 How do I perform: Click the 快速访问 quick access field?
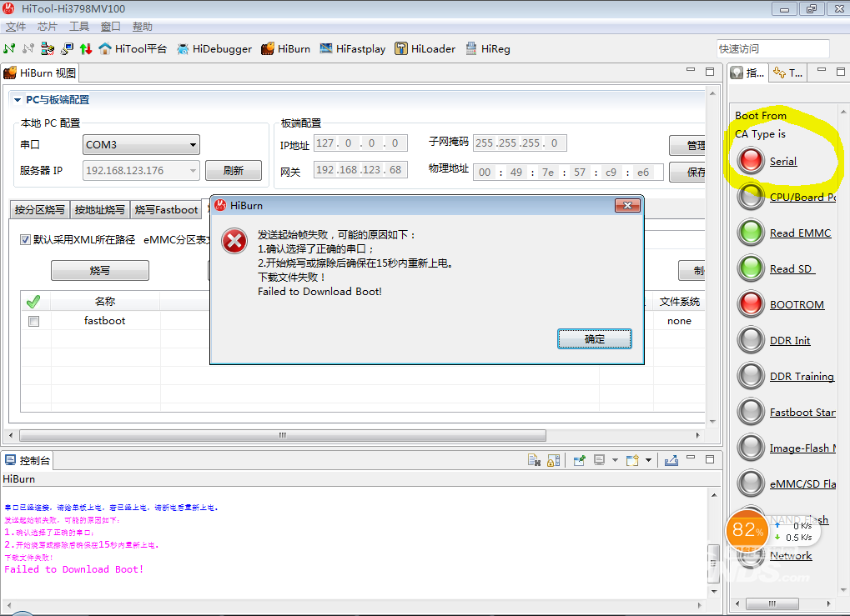772,48
